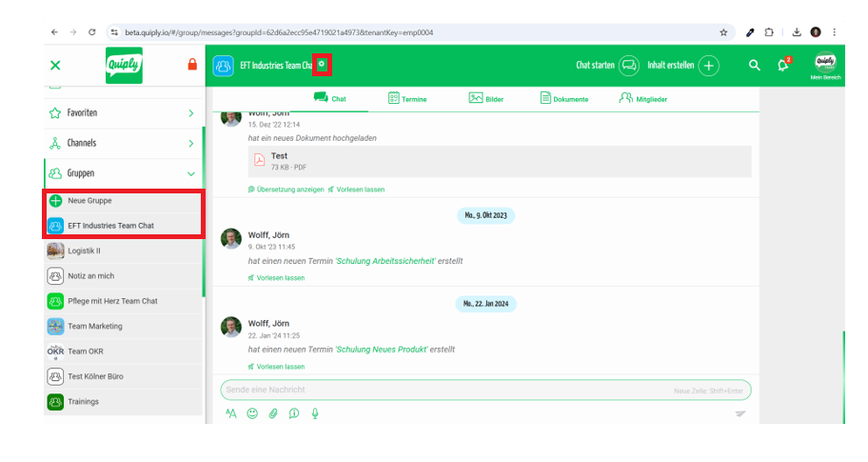Click Inhalt erstellen button label
Screen dimensions: 868x462
[670, 66]
